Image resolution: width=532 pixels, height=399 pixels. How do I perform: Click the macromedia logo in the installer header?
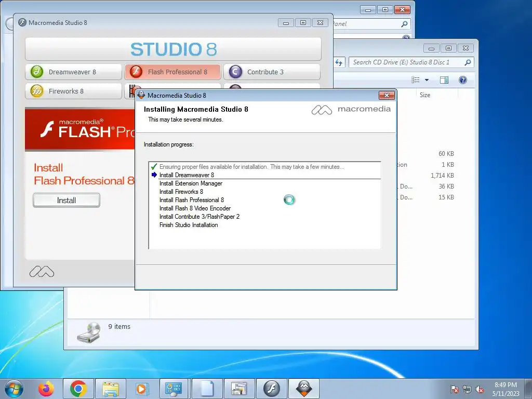click(x=351, y=109)
